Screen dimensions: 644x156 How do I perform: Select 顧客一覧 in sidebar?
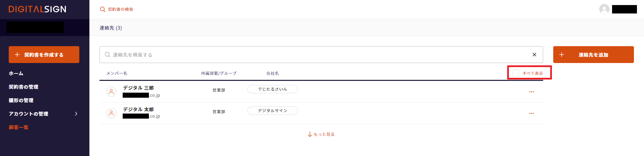click(18, 127)
